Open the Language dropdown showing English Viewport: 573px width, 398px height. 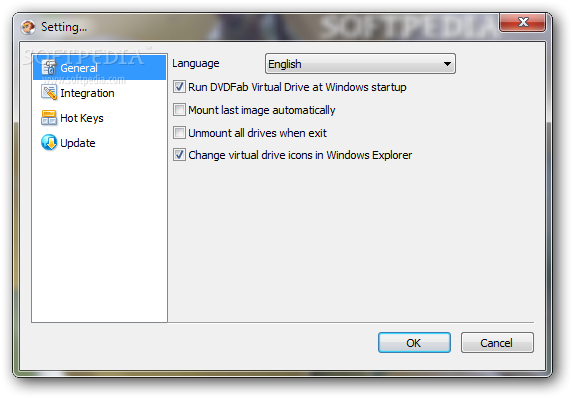click(360, 64)
